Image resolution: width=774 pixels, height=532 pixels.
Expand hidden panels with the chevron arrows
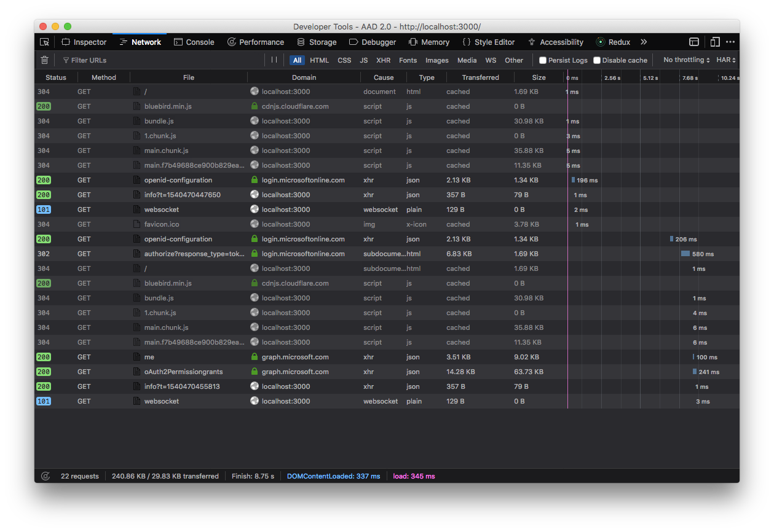[643, 41]
